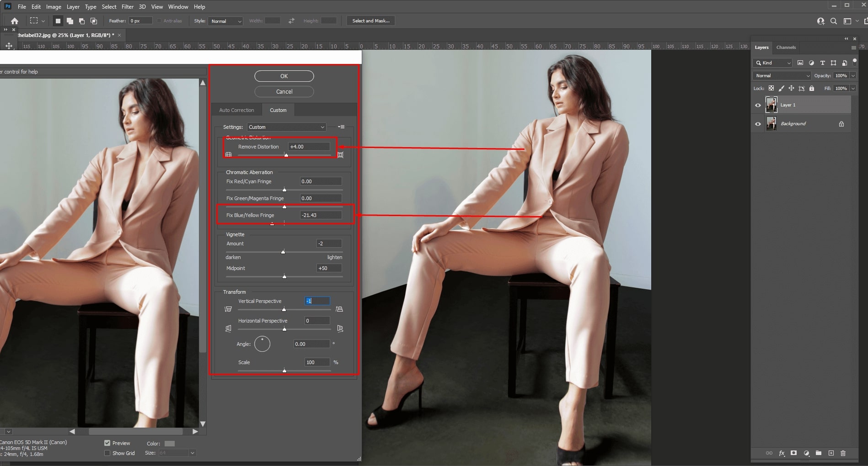
Task: Click the Home icon in options bar
Action: pyautogui.click(x=15, y=21)
